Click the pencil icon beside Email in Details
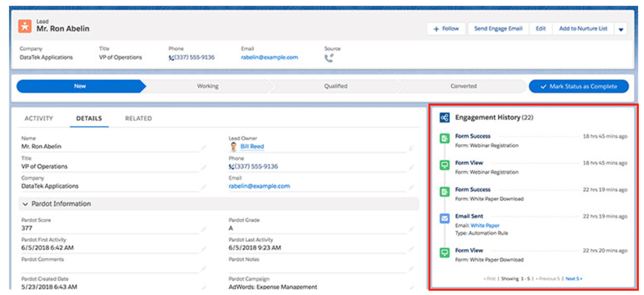The height and width of the screenshot is (295, 644). tap(411, 187)
